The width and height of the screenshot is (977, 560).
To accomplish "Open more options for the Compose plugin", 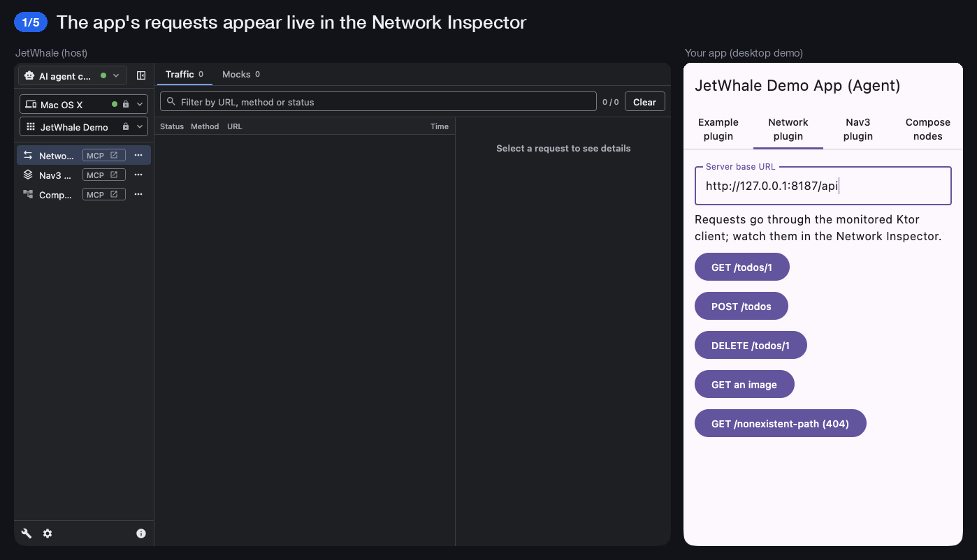I will click(x=138, y=194).
